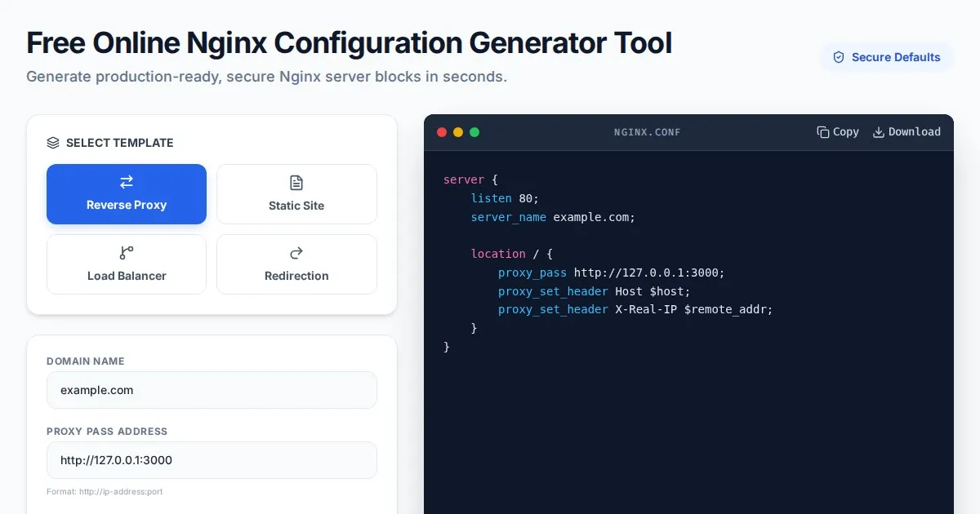This screenshot has width=980, height=514.
Task: Click the Reverse Proxy swap-arrows icon
Action: 127,182
